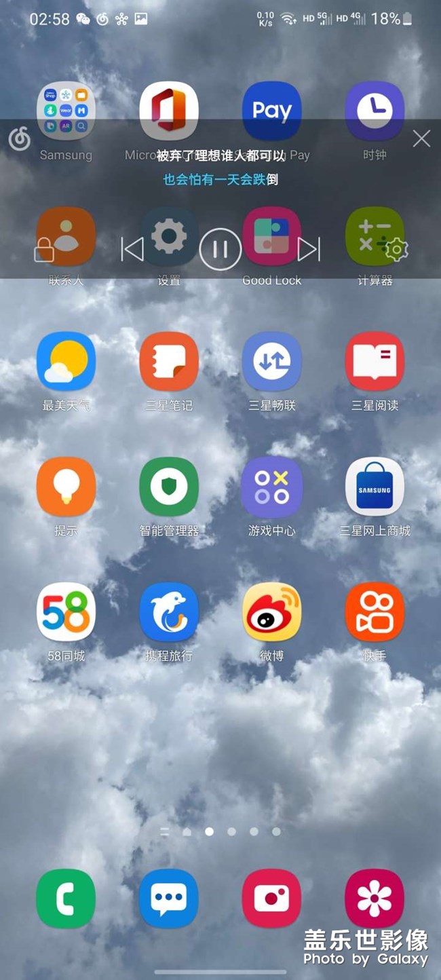
Task: Open Settings app 设置
Action: point(169,236)
